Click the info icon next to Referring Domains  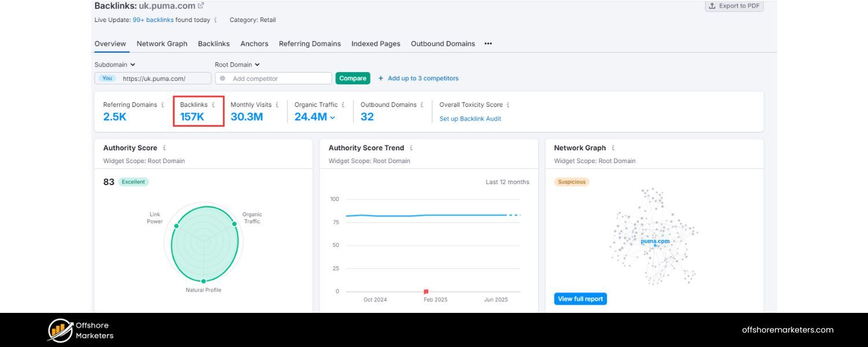pyautogui.click(x=163, y=105)
